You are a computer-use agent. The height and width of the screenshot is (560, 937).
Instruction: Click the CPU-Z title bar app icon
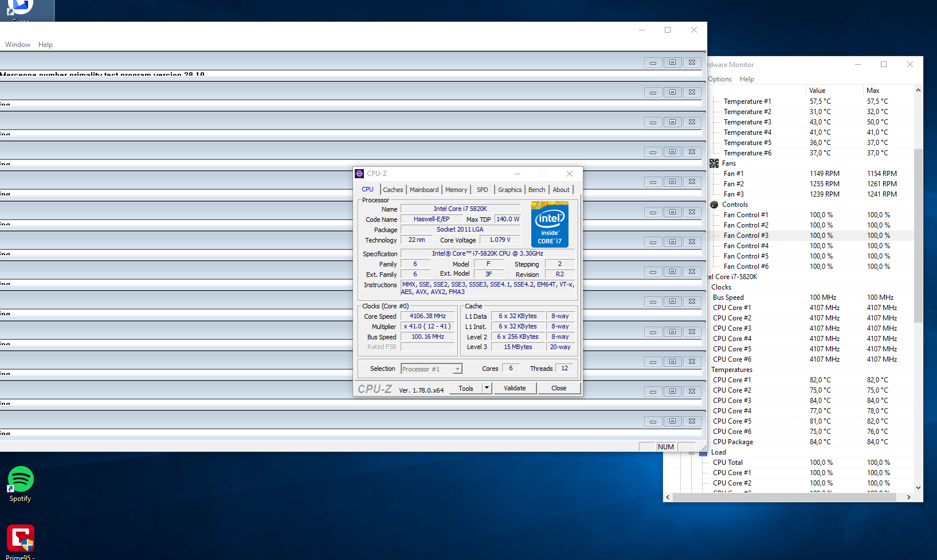tap(359, 174)
